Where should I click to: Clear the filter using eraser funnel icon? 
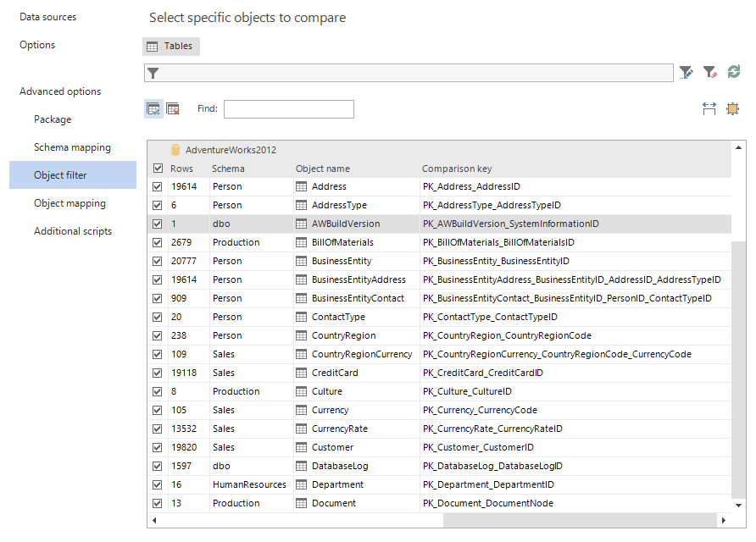point(710,72)
